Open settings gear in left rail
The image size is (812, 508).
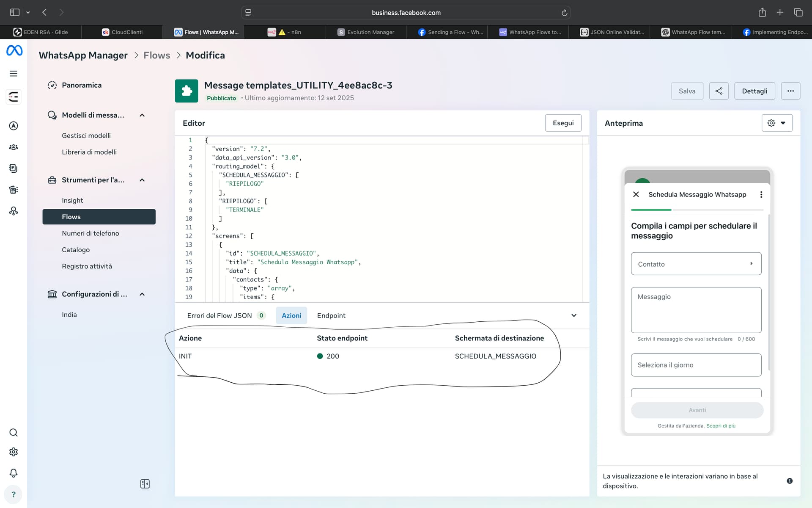tap(14, 452)
